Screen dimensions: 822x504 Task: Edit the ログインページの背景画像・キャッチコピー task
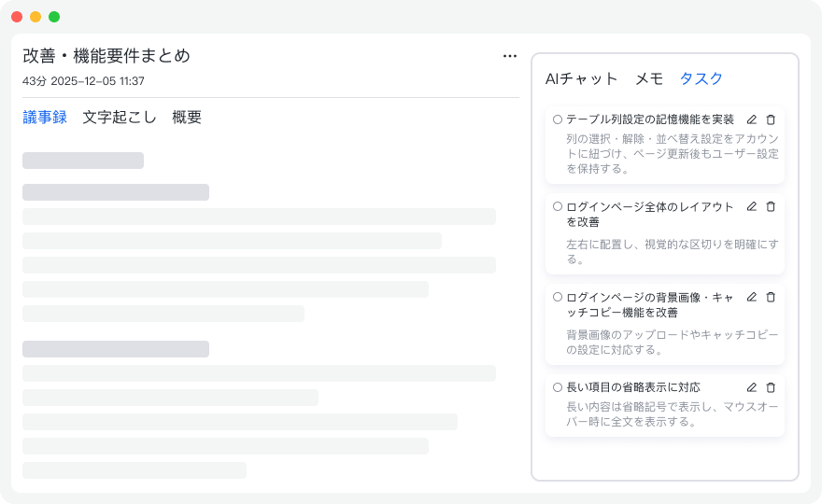point(751,297)
